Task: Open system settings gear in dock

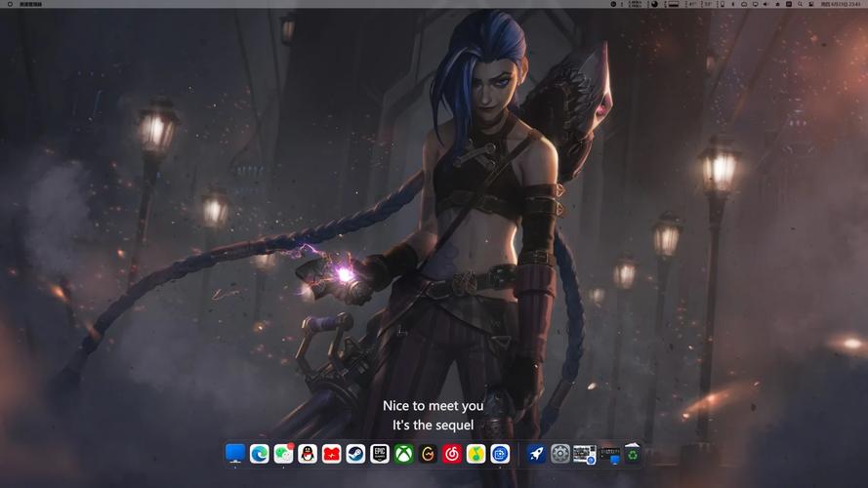Action: [560, 454]
